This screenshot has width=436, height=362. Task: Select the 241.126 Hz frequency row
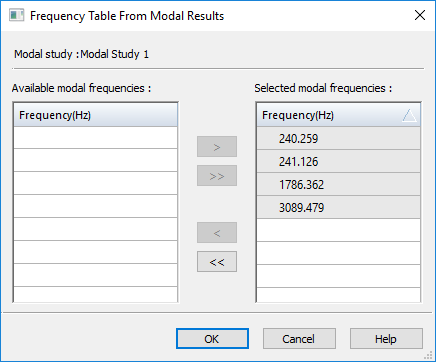339,161
